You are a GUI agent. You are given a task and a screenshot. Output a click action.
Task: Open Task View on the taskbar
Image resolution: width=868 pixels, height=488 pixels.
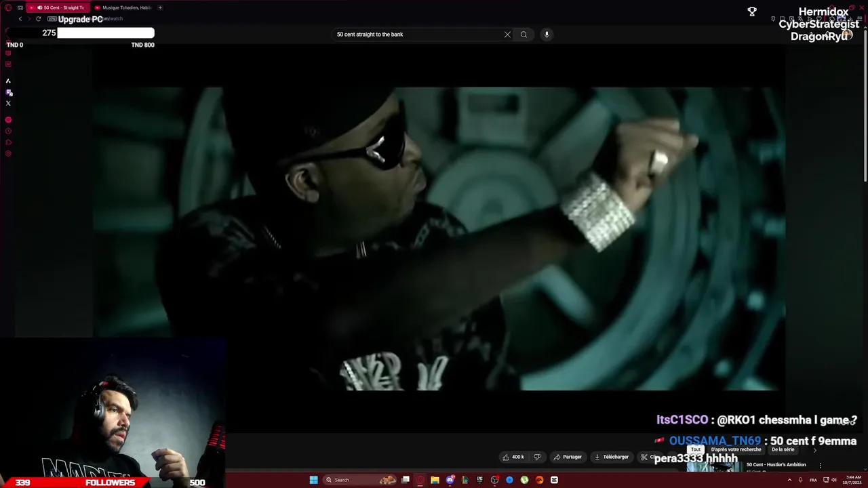click(406, 480)
